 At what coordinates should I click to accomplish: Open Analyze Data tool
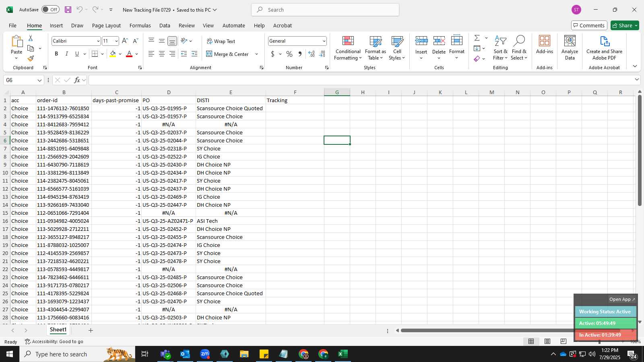570,47
